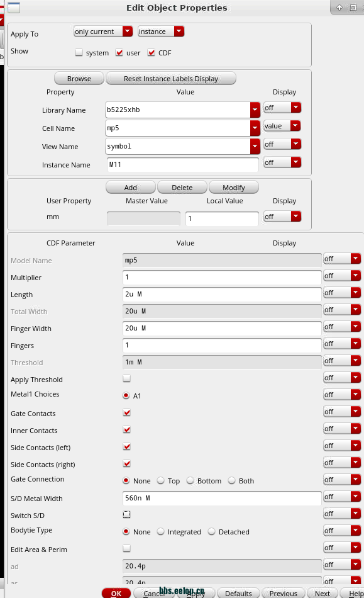Open View Name display dropdown
Screen dimensions: 364x598
pos(282,144)
